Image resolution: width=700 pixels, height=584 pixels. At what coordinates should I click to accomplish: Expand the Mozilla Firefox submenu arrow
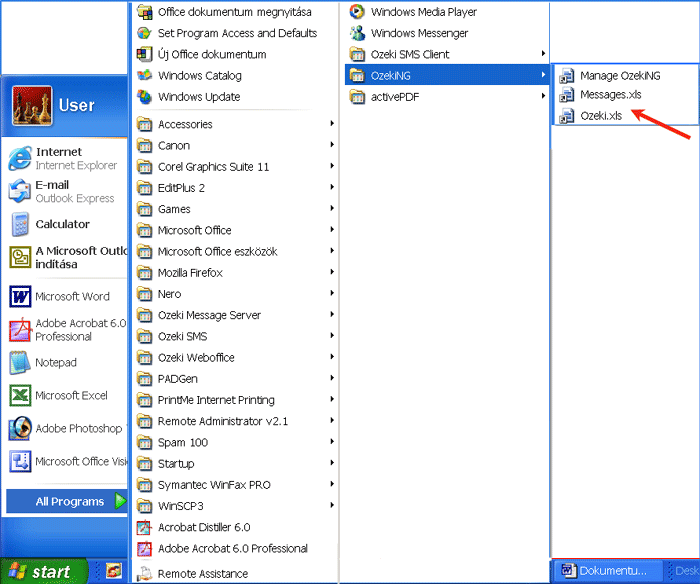[x=332, y=272]
